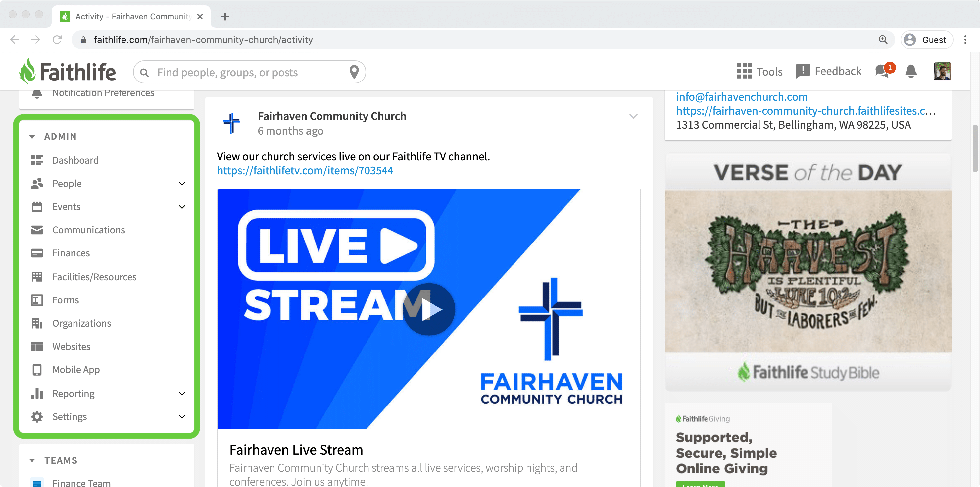This screenshot has width=980, height=487.
Task: Expand the People submenu chevron
Action: click(x=182, y=184)
